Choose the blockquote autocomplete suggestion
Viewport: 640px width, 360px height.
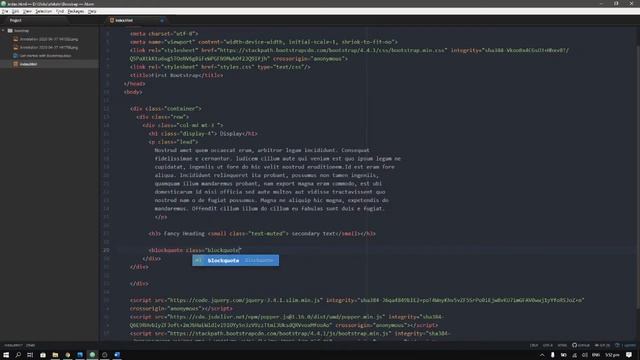(x=236, y=260)
